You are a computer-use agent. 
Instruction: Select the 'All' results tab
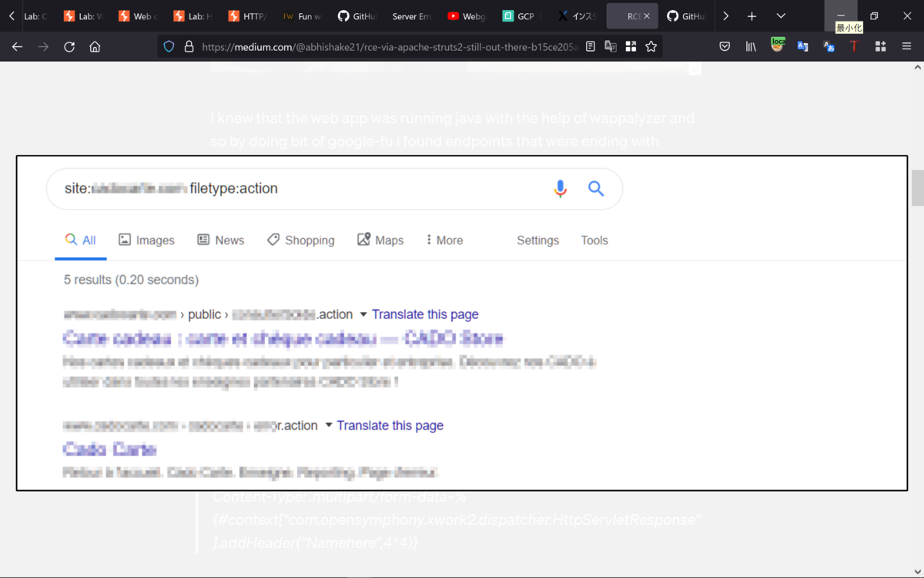tap(81, 240)
